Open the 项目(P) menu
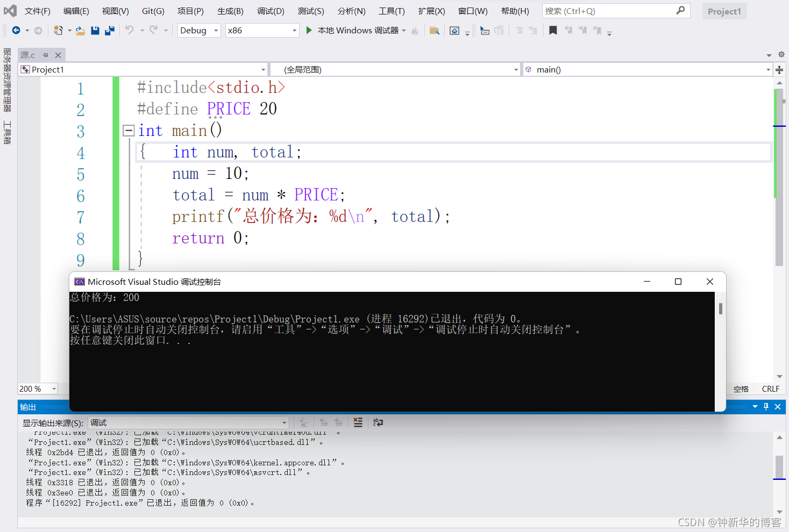The image size is (789, 532). [190, 11]
